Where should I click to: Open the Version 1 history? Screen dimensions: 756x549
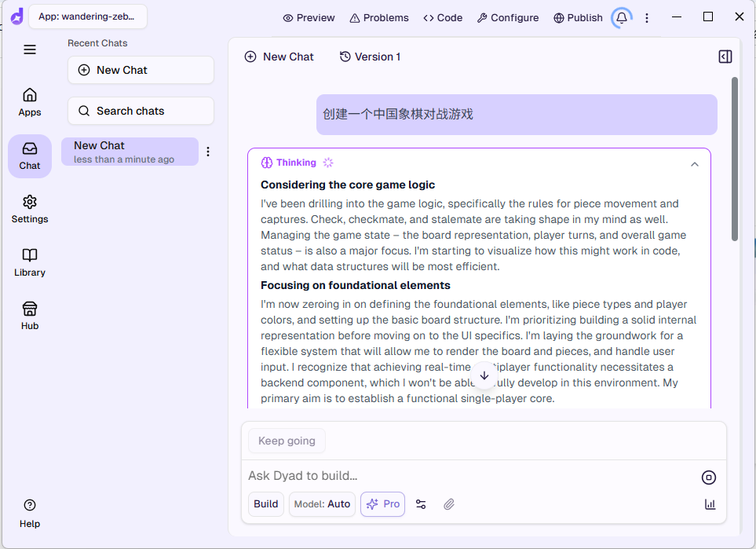[x=371, y=57]
